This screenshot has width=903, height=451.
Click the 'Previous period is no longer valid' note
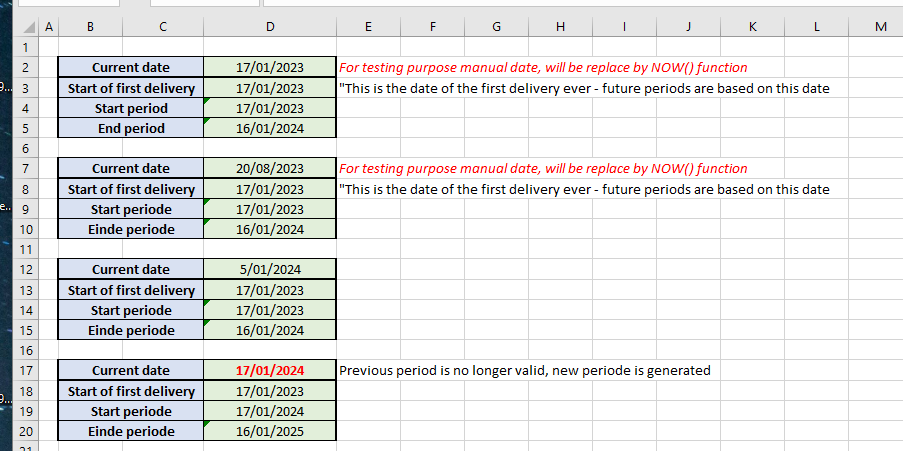524,370
